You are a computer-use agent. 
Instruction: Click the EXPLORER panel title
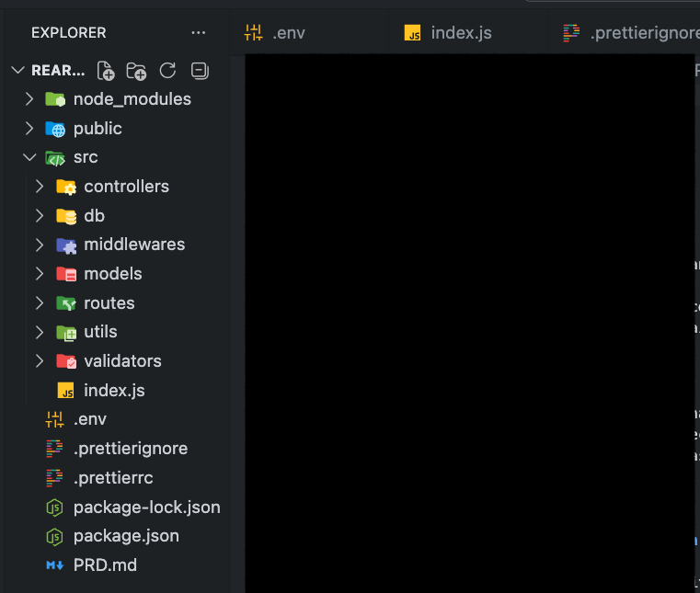(x=69, y=32)
